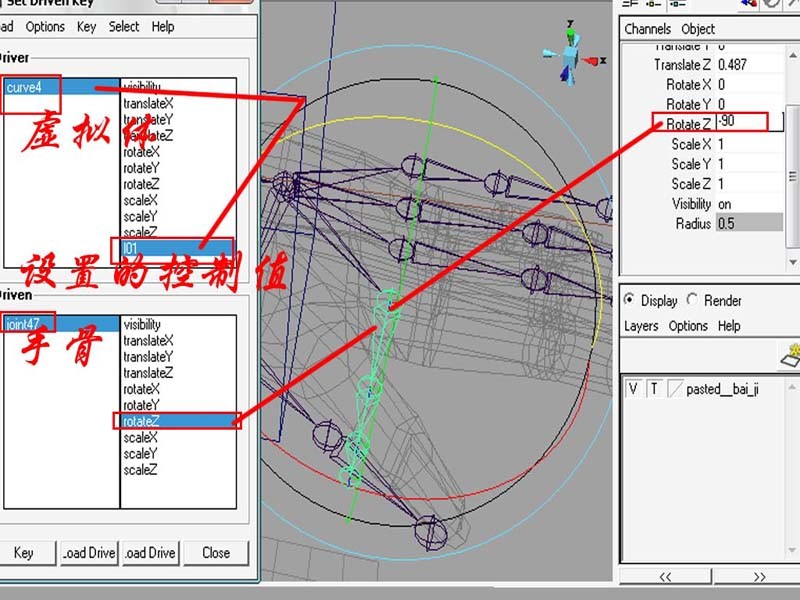Screen dimensions: 800x600
Task: Open the pasted__bai_ji layer color swatch
Action: [674, 389]
